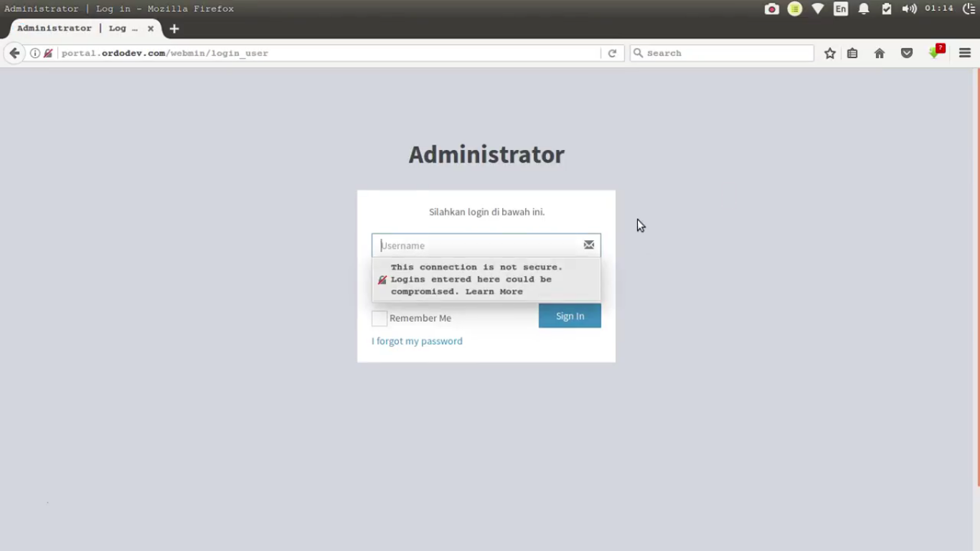Go to Firefox home page icon
Image resolution: width=980 pixels, height=551 pixels.
point(880,53)
